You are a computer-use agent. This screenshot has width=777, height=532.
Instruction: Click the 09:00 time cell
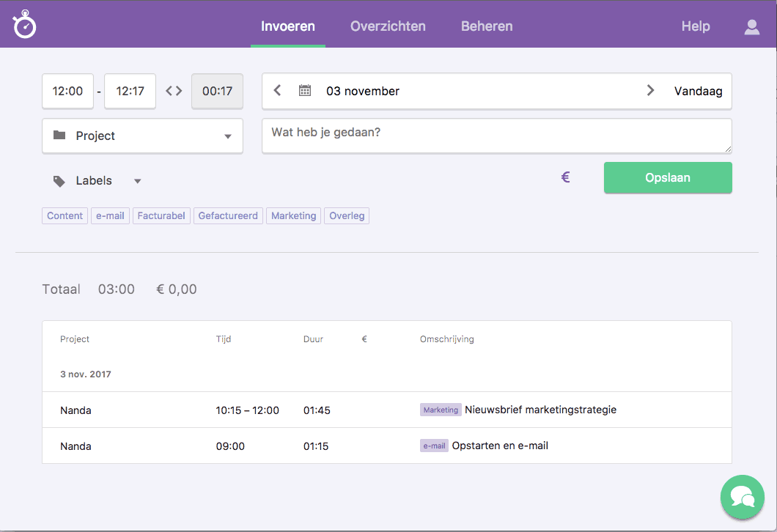[230, 446]
